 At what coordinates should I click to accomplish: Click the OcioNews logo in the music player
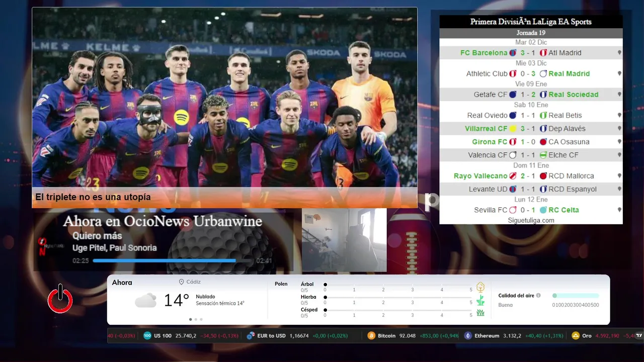pyautogui.click(x=50, y=246)
